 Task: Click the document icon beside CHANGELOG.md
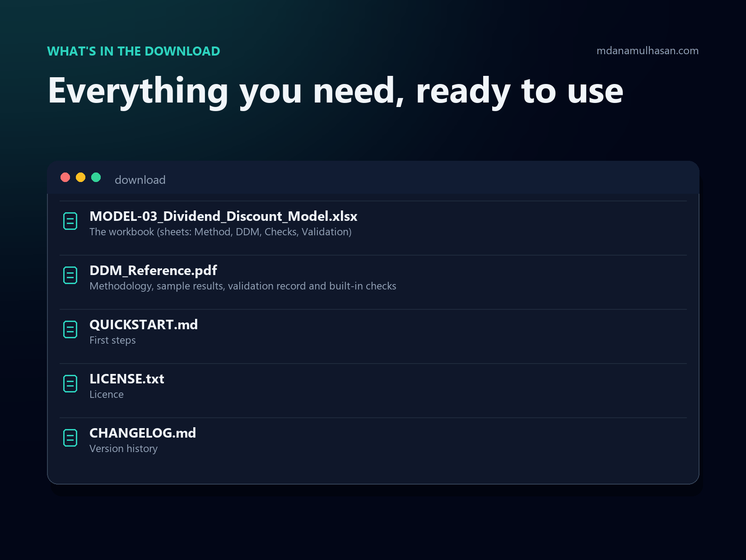[x=70, y=438]
